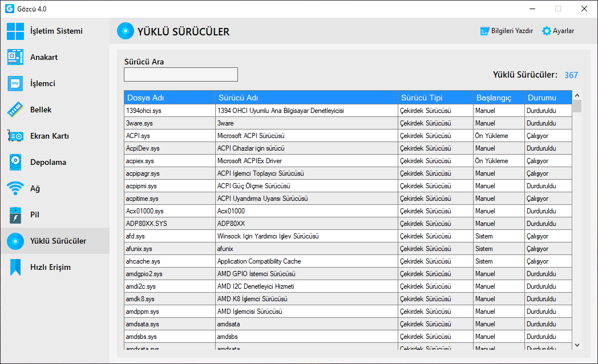Sort by Durumu column header
This screenshot has width=598, height=364.
click(548, 98)
